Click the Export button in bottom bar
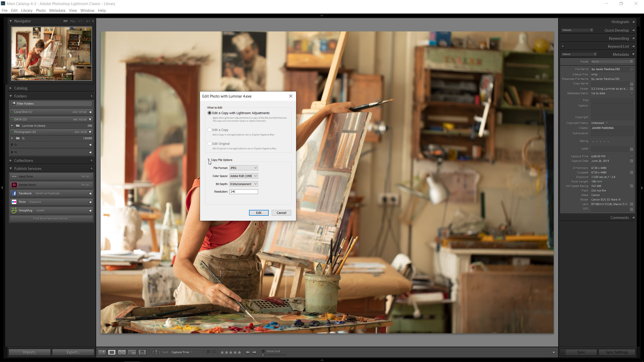The height and width of the screenshot is (362, 644). 72,352
